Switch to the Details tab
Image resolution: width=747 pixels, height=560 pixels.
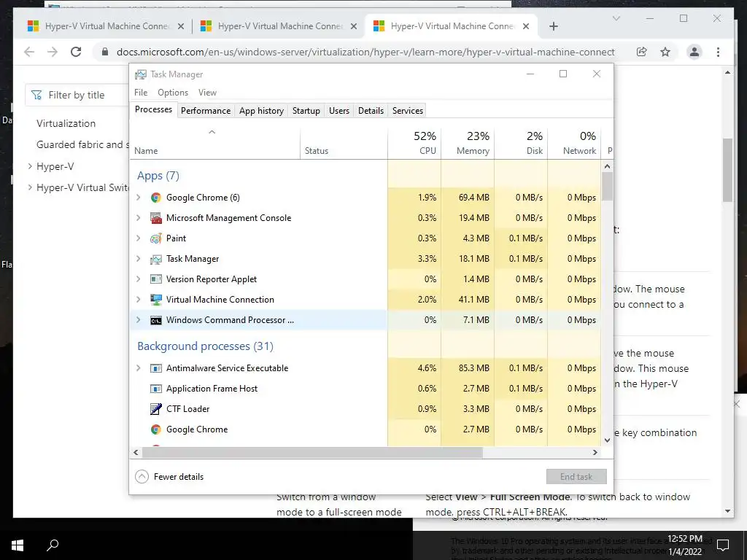coord(371,111)
